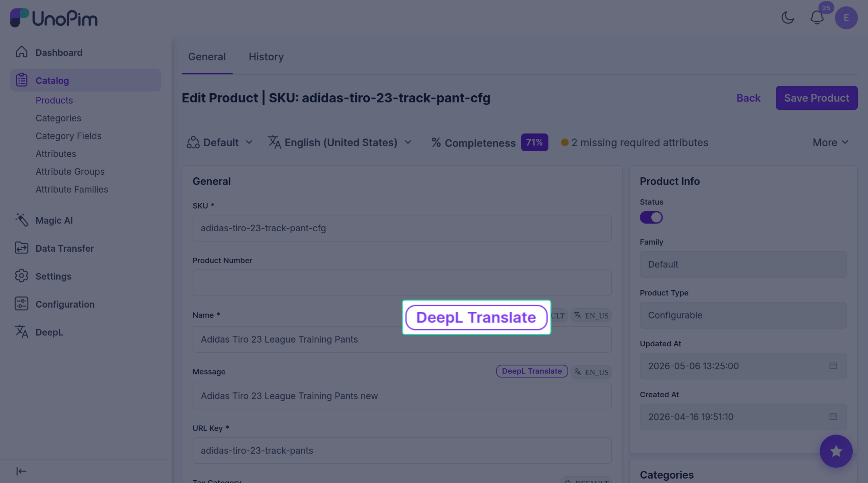Open Attribute Groups submenu

pos(70,172)
